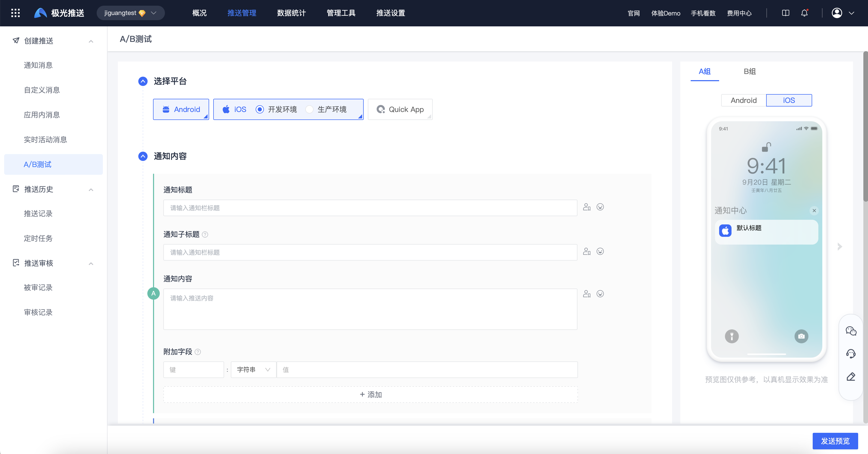Image resolution: width=868 pixels, height=454 pixels.
Task: Switch to the B组 preview tab
Action: 750,71
